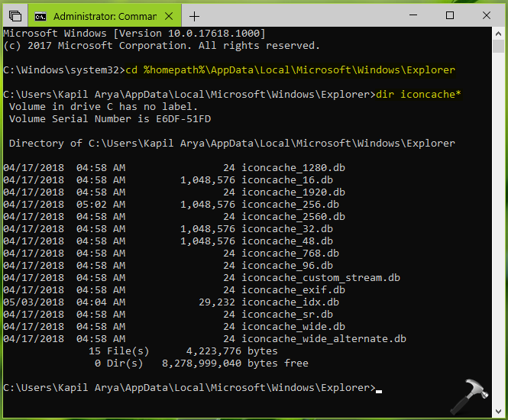Screen dimensions: 508x420
Task: Click the scrollbar up arrow
Action: (x=499, y=34)
